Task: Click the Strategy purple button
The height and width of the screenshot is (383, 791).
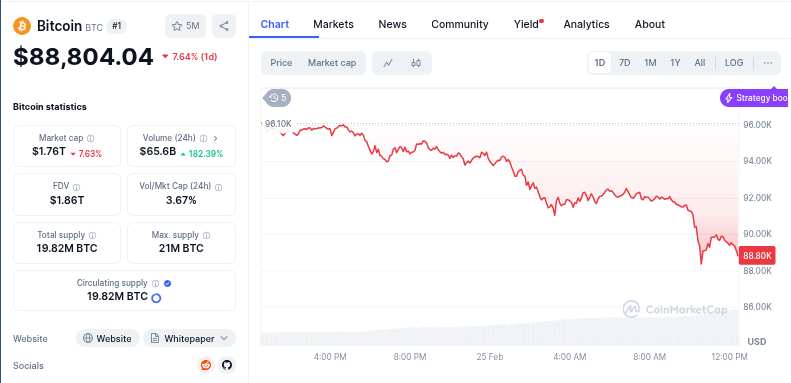Action: 755,98
